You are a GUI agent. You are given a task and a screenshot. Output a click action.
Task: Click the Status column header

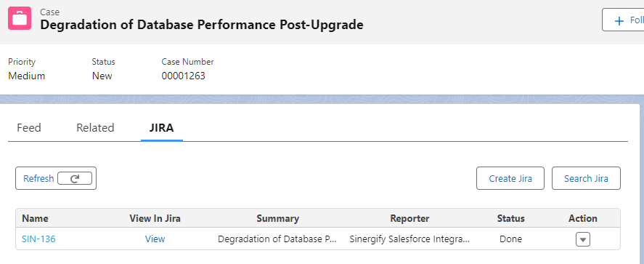click(510, 218)
